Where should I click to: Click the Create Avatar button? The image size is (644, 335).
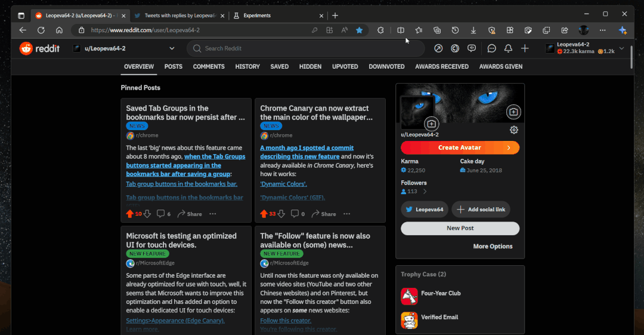coord(460,147)
